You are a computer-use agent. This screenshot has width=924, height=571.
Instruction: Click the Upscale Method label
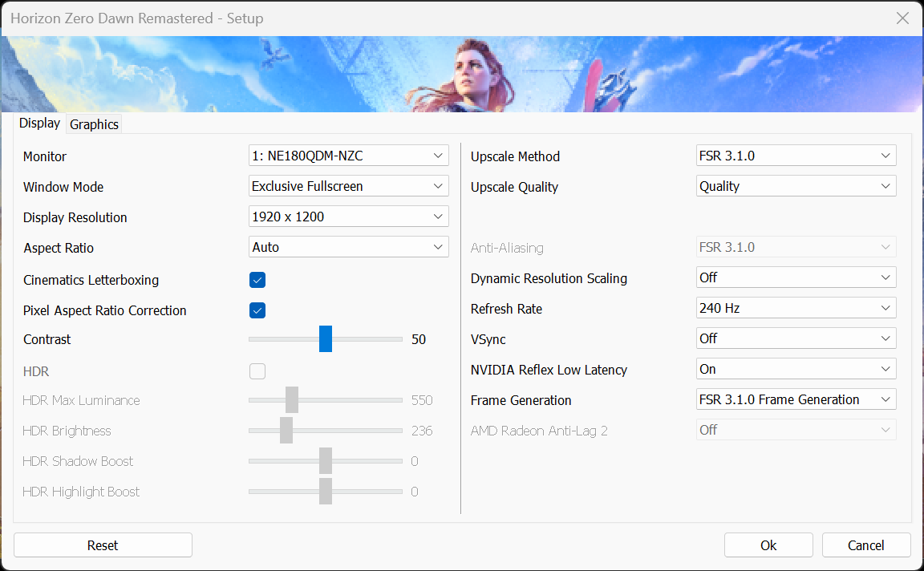coord(515,156)
